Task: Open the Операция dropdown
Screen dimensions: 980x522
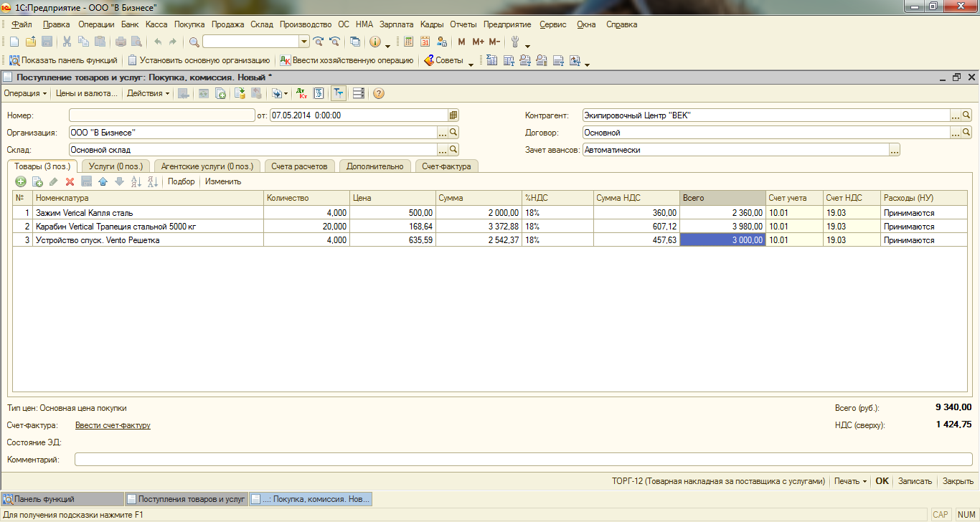Action: click(25, 93)
